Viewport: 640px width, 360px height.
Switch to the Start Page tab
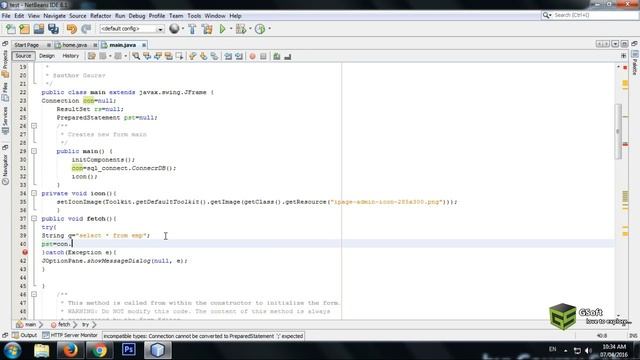[x=27, y=45]
